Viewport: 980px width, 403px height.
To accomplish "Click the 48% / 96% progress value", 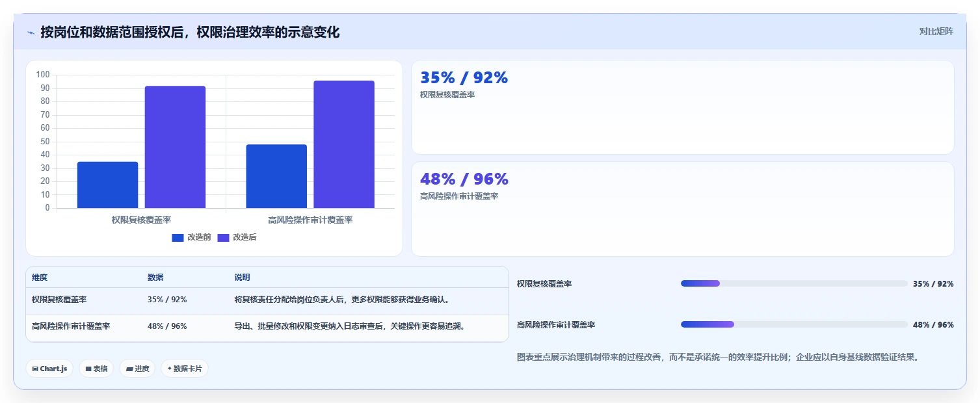I will pyautogui.click(x=933, y=325).
